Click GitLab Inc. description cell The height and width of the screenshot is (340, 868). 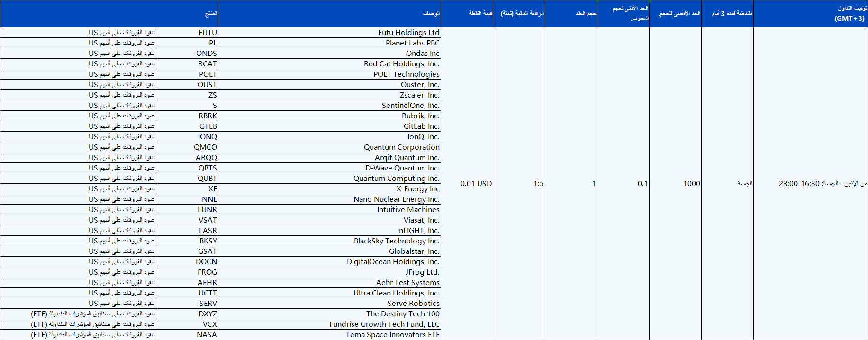click(x=330, y=126)
